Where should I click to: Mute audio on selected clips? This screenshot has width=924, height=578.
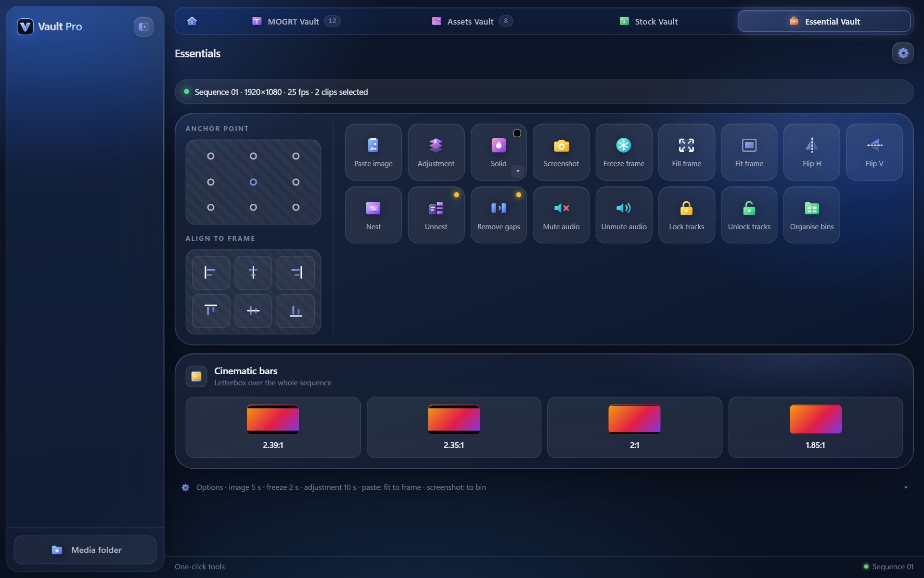(561, 215)
